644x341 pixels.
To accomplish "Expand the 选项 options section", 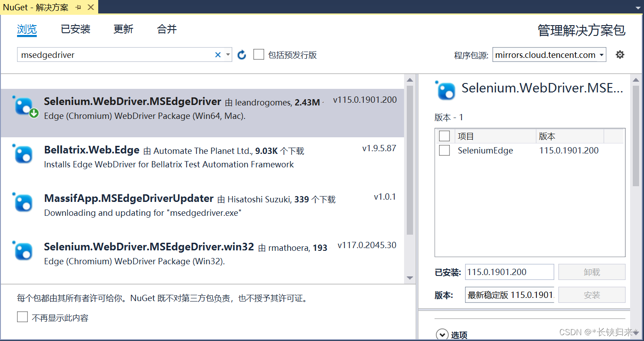I will [x=443, y=335].
